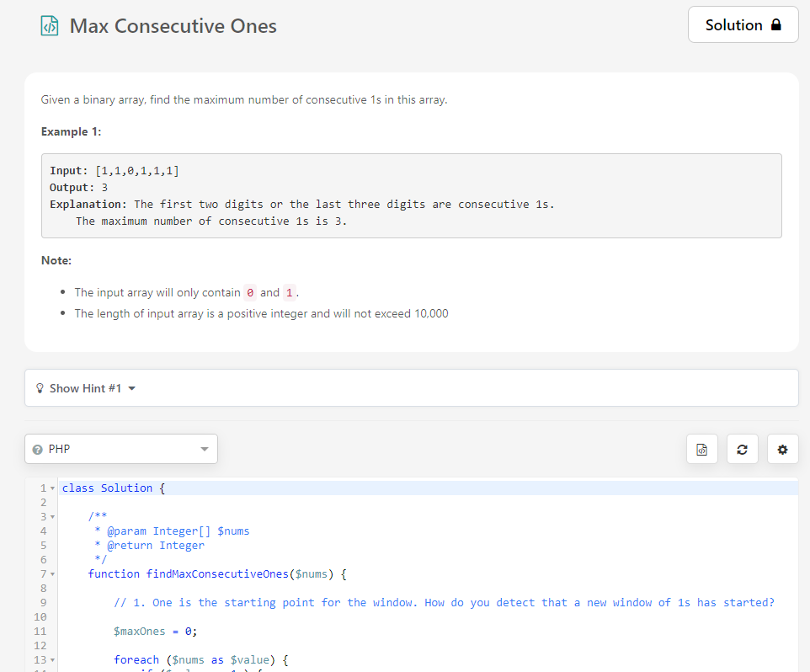This screenshot has height=672, width=810.
Task: Reset code with the refresh icon button
Action: pyautogui.click(x=743, y=450)
